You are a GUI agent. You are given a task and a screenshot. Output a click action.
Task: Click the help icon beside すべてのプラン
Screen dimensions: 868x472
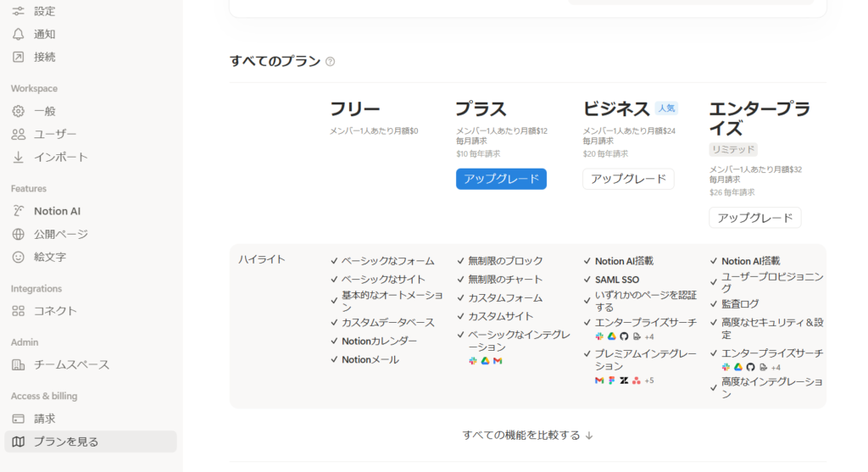coord(331,61)
